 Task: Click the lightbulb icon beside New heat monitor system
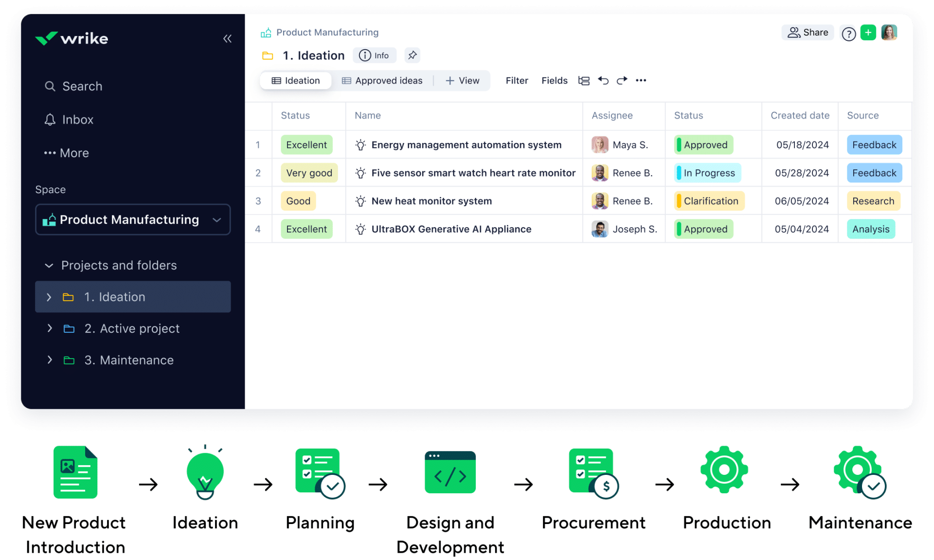coord(360,200)
